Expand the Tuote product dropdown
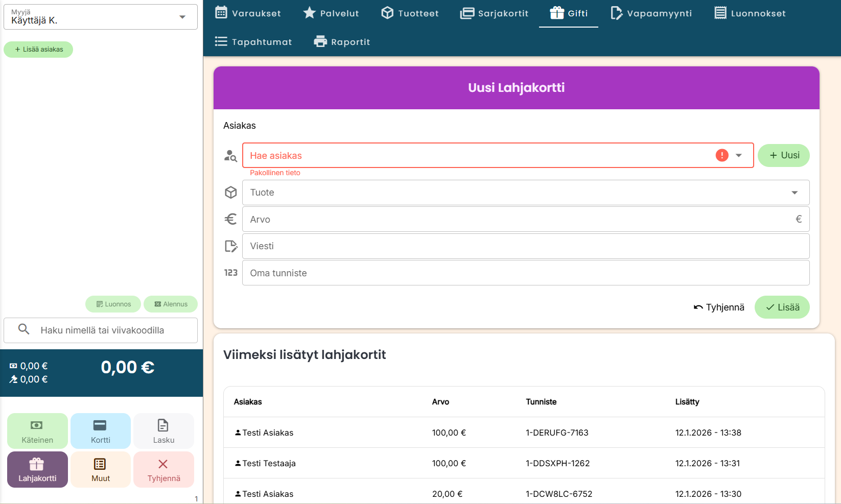 tap(794, 193)
